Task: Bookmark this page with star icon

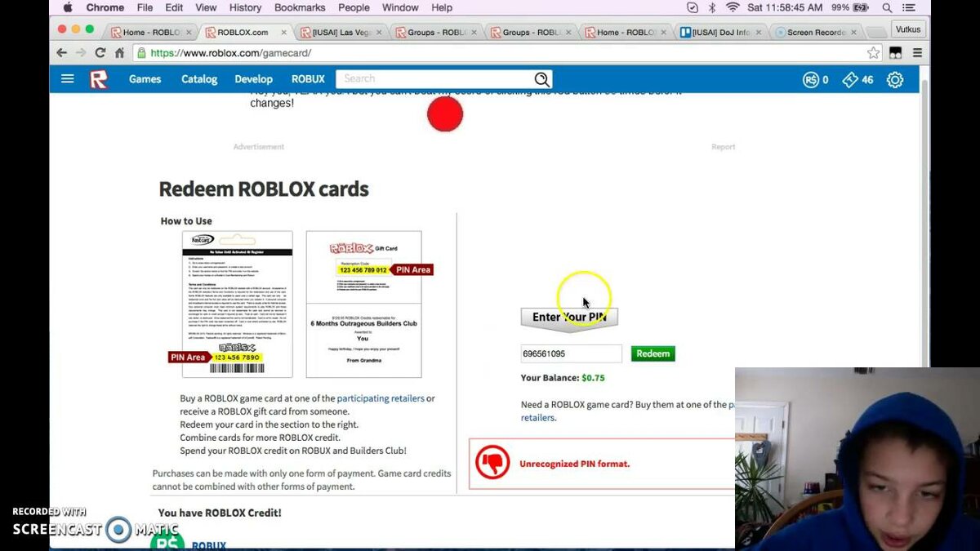Action: click(x=874, y=53)
